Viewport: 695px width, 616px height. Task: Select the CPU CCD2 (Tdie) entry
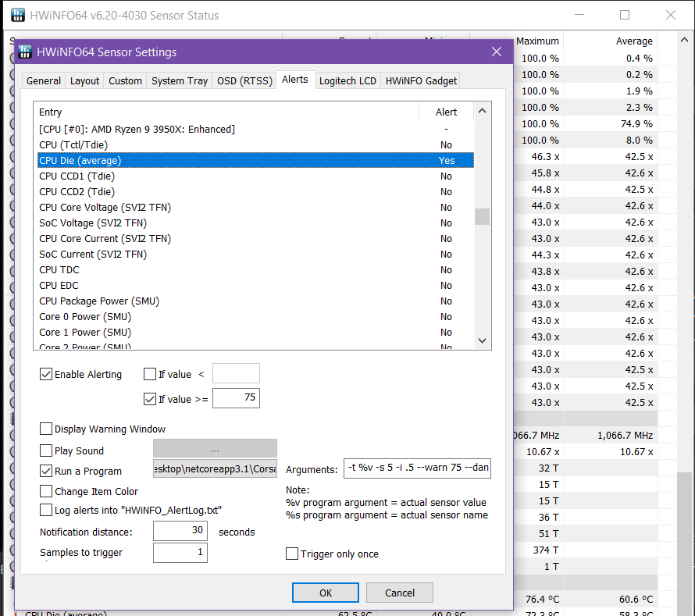click(256, 191)
